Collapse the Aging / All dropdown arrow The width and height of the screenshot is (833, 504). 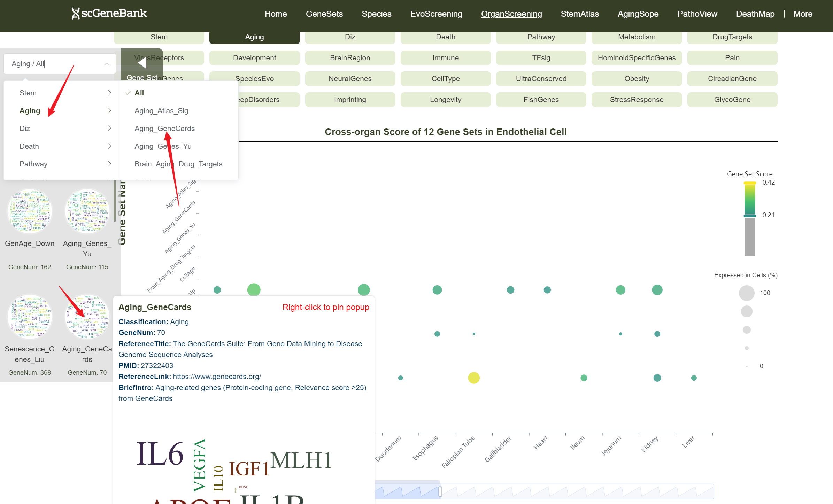(107, 64)
